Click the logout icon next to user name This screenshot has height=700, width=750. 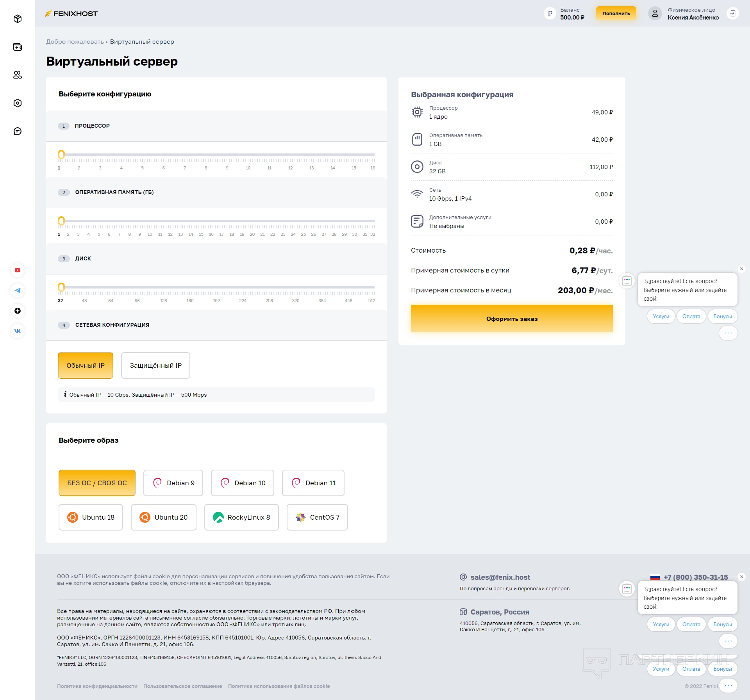click(732, 14)
